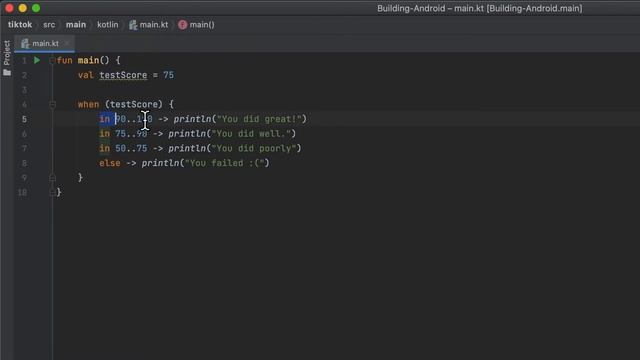Open main.kt in the breadcrumb bar
Image resolution: width=640 pixels, height=360 pixels.
tap(154, 24)
